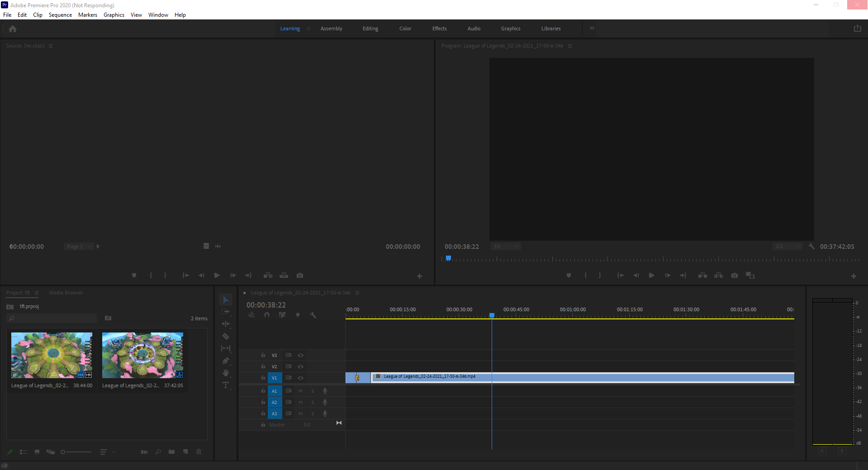The image size is (868, 470).
Task: Switch to the Effects workspace
Action: [x=439, y=28]
